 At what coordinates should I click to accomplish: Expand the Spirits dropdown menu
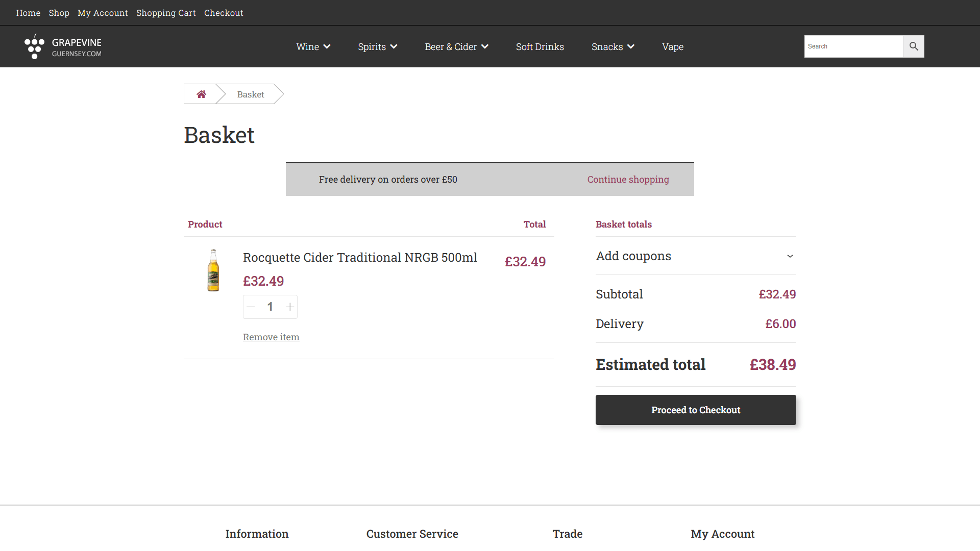coord(377,47)
